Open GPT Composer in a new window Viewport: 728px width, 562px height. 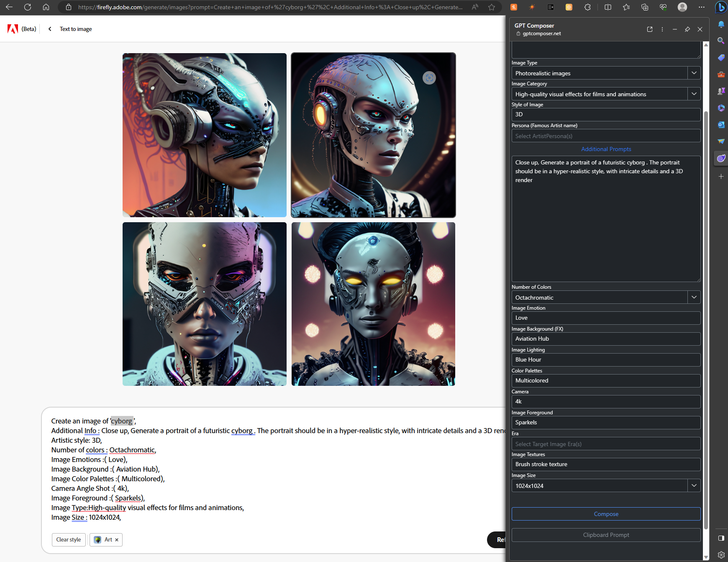(650, 29)
